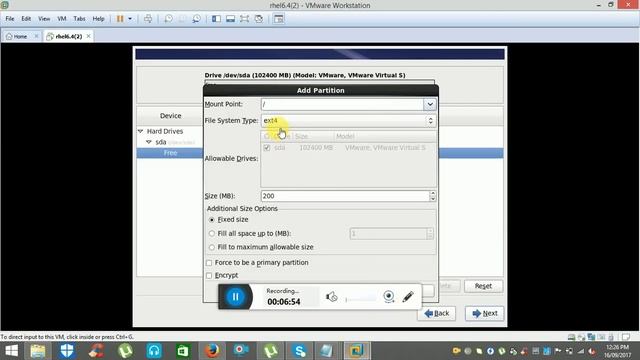Enter full screen mode
The width and height of the screenshot is (640, 360).
click(x=244, y=19)
